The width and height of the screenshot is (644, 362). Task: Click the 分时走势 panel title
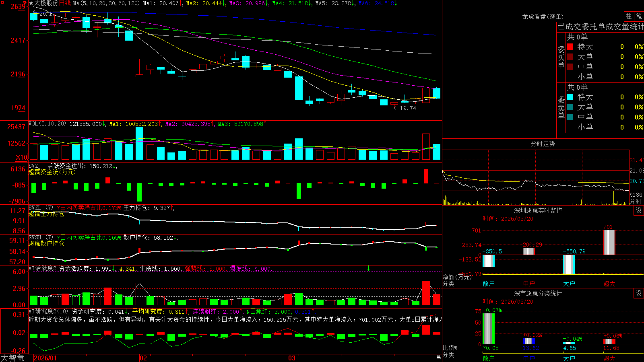pyautogui.click(x=543, y=144)
